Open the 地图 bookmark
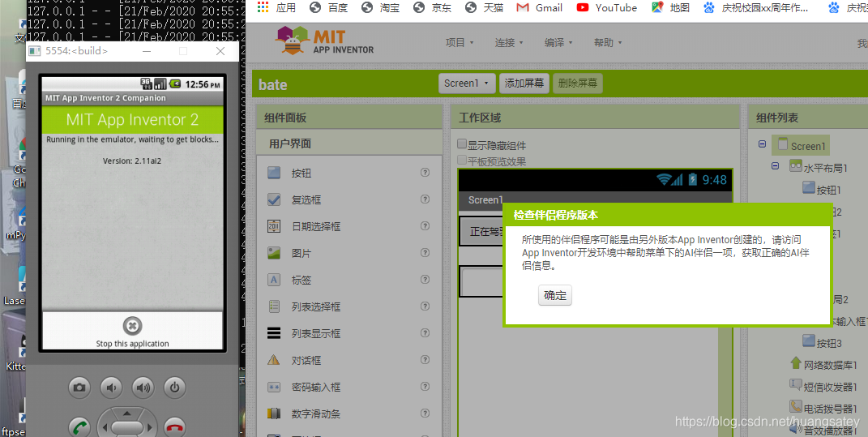Viewport: 868px width, 437px height. pos(670,7)
